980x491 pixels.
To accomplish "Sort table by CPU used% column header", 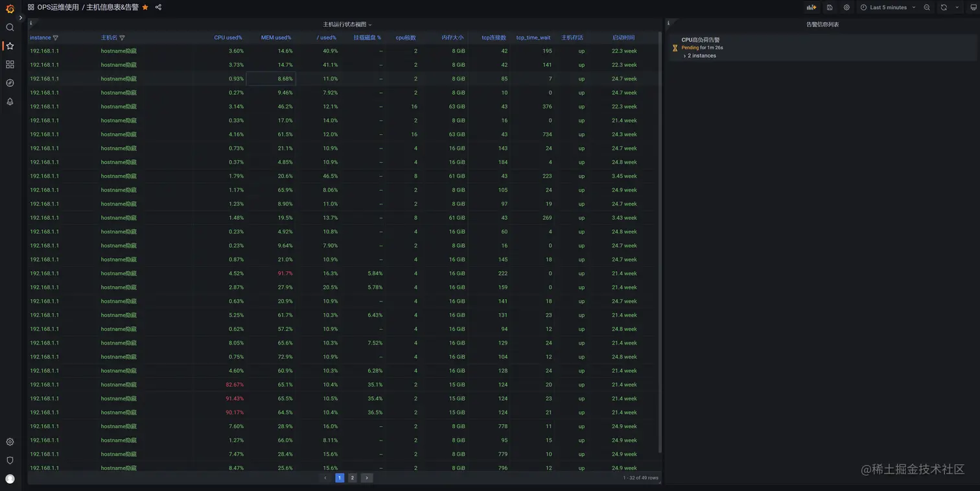I will click(228, 38).
